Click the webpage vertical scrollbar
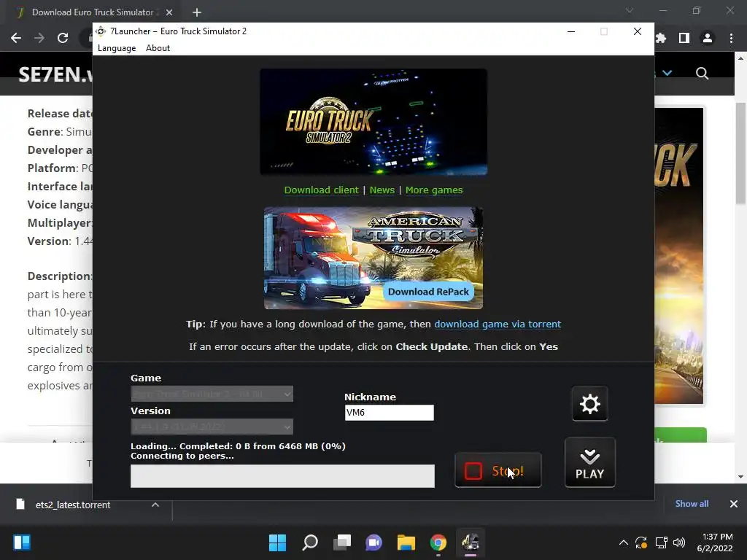The width and height of the screenshot is (747, 560). point(740,153)
